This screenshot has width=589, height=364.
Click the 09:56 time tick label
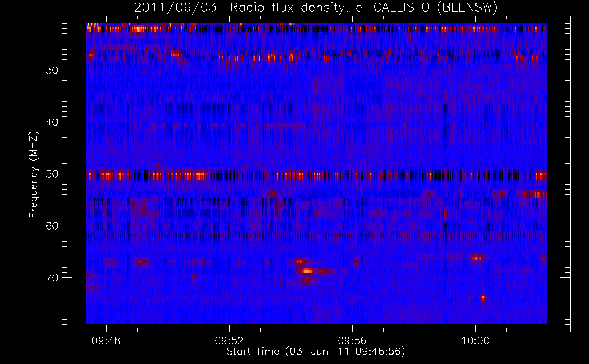352,341
